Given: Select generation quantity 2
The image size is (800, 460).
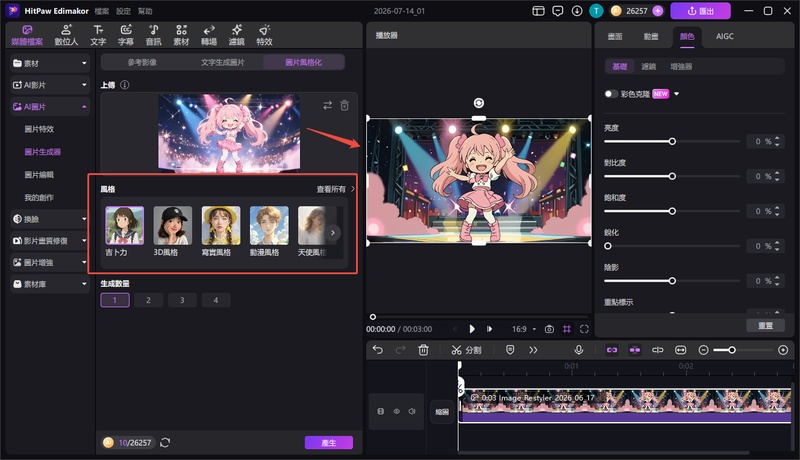Looking at the screenshot, I should click(148, 300).
